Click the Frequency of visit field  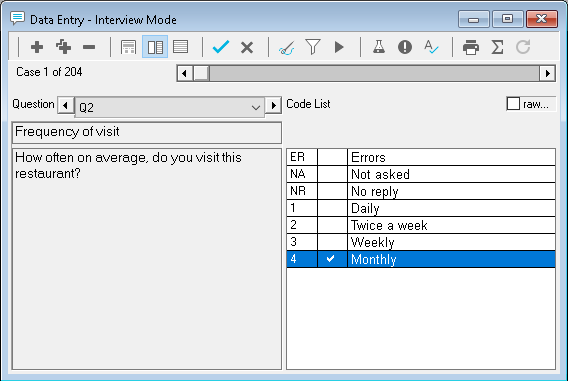147,133
